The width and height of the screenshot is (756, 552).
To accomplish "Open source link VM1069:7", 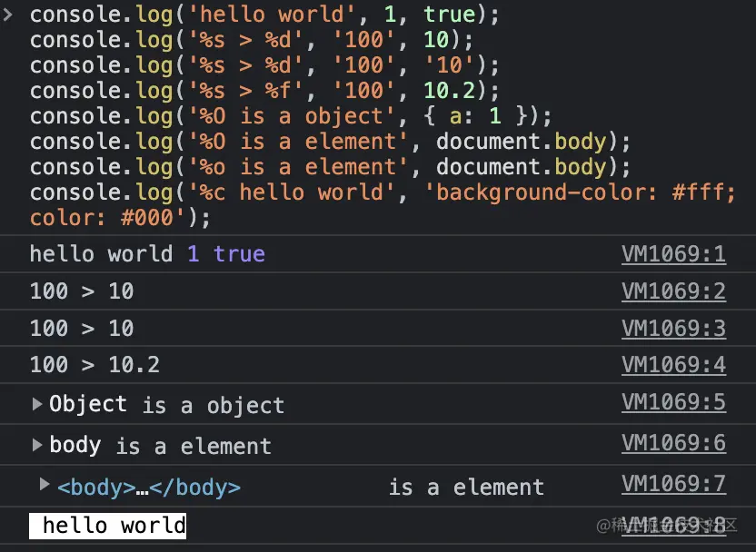I will pos(673,484).
